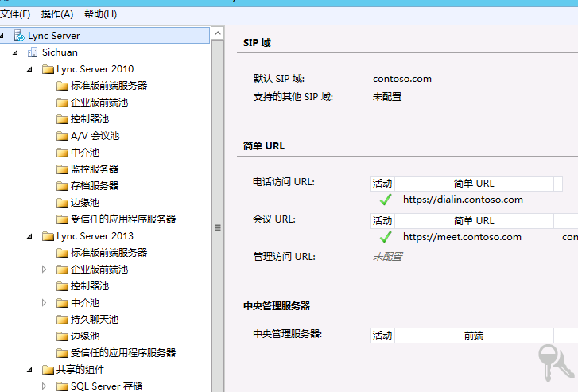Click the Lync Server 2013 folder icon
Image resolution: width=578 pixels, height=392 pixels.
tap(48, 236)
